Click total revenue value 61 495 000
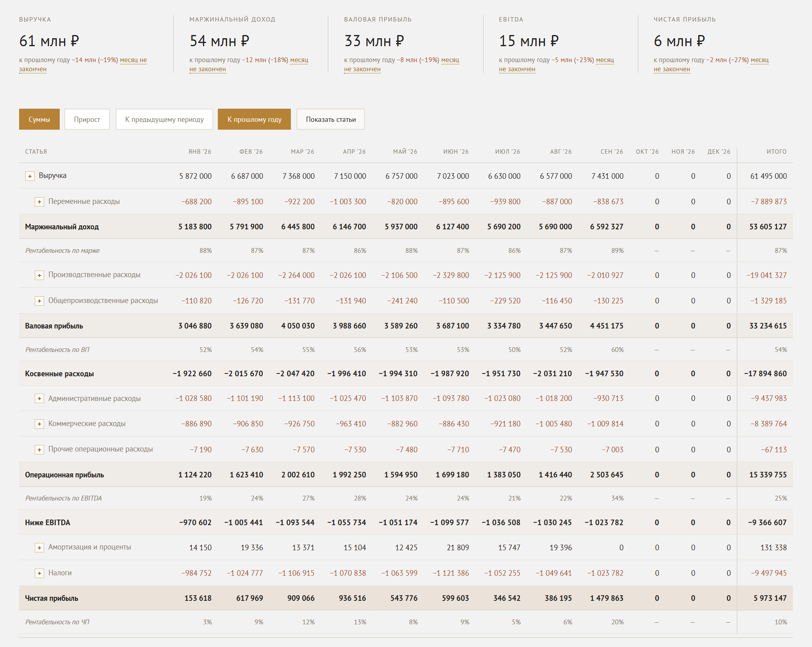812x647 pixels. (x=768, y=176)
